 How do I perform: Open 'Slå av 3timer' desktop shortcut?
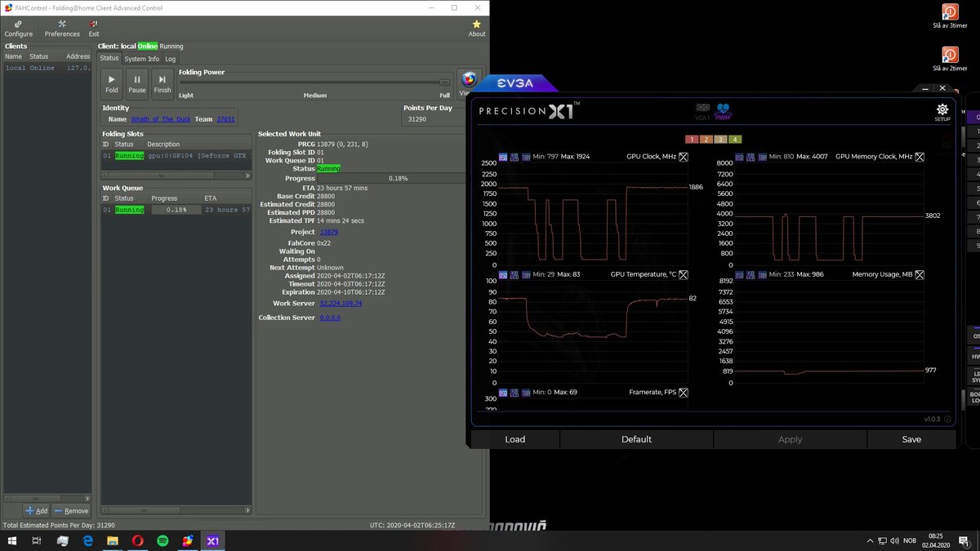950,16
